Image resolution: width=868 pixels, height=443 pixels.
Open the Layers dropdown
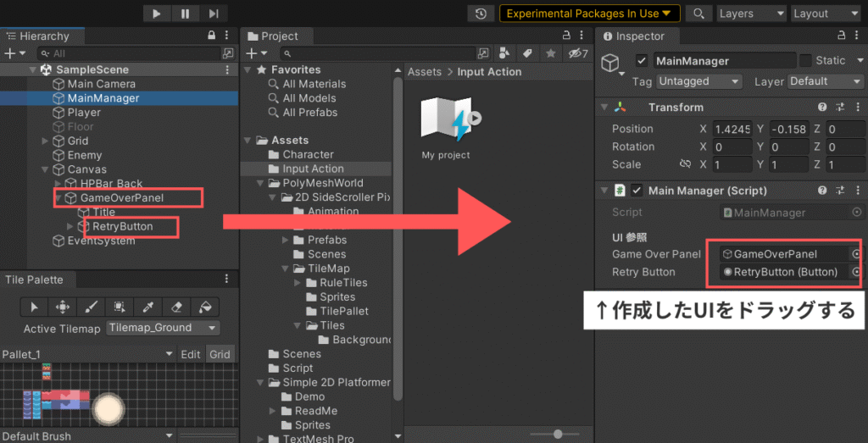(749, 14)
